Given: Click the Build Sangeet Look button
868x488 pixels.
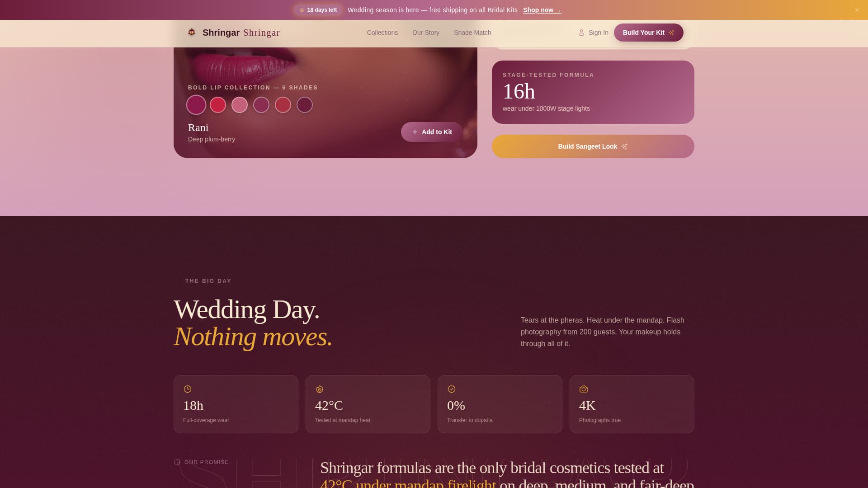Looking at the screenshot, I should (593, 146).
